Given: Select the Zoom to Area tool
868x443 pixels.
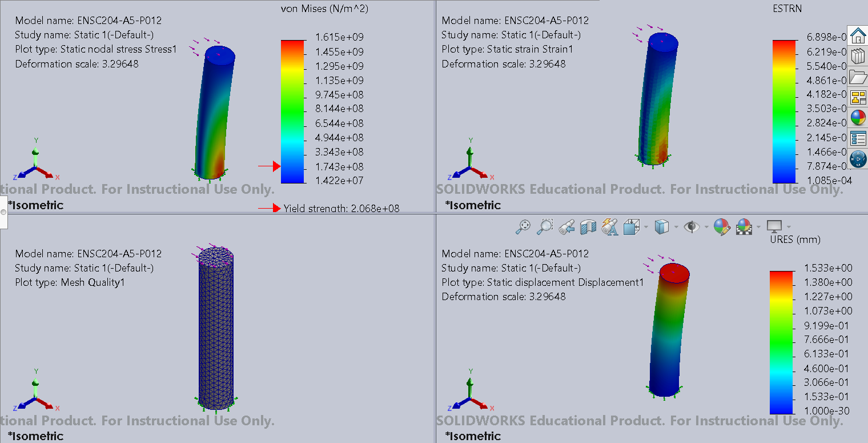Looking at the screenshot, I should pos(545,228).
